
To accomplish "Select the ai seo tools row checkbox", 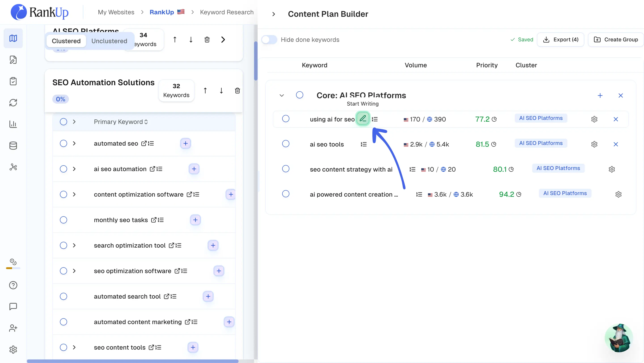I will pyautogui.click(x=286, y=144).
